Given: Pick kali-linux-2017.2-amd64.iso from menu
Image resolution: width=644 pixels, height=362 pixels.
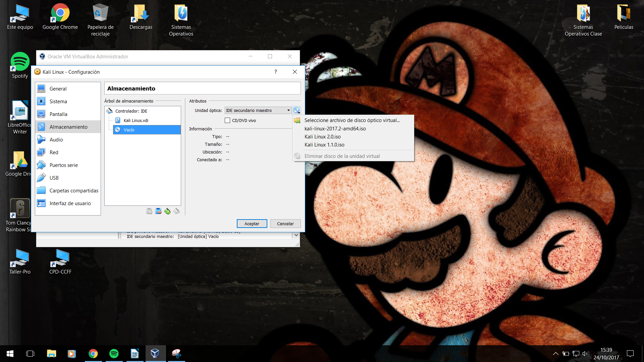Looking at the screenshot, I should 335,128.
